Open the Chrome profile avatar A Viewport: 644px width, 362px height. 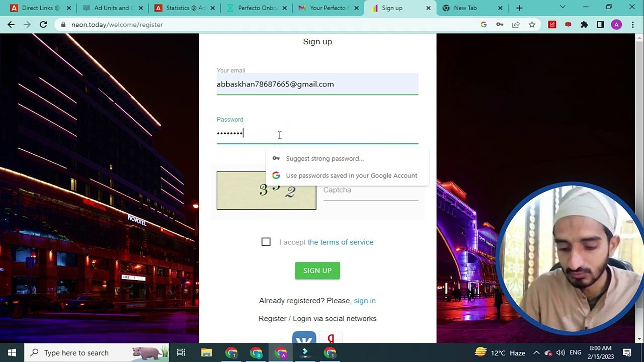coord(616,25)
